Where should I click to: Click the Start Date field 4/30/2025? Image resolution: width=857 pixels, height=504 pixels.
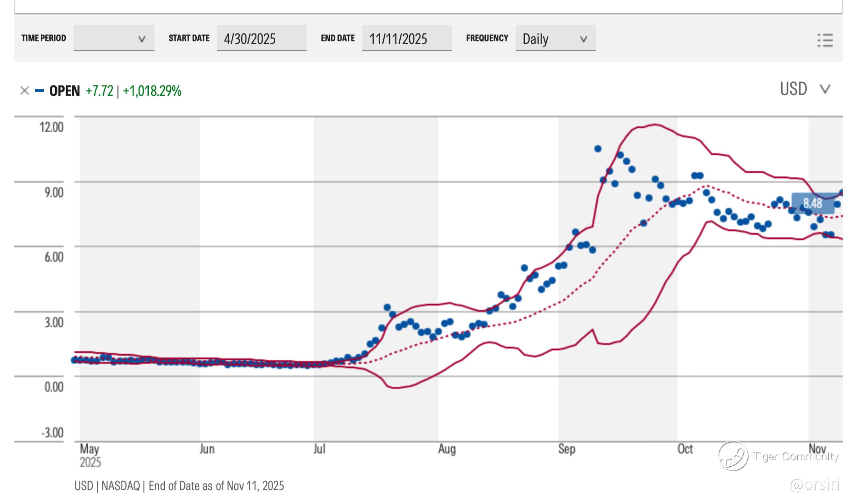pyautogui.click(x=261, y=38)
